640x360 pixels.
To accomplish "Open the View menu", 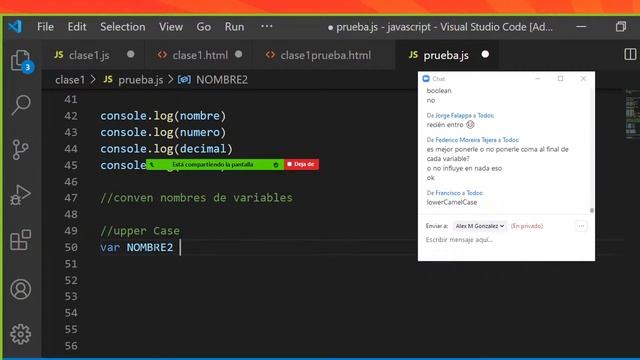I will point(171,27).
